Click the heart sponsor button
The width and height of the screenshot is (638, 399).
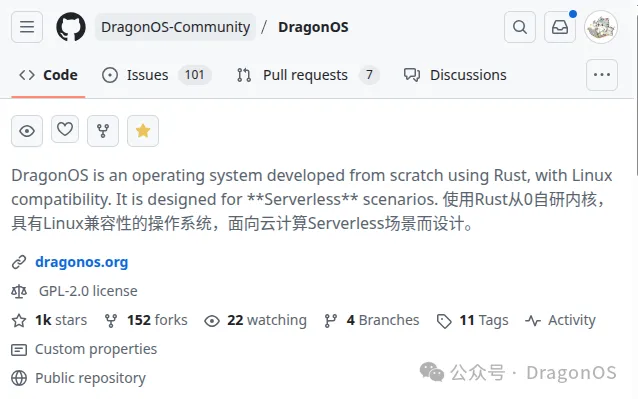coord(65,129)
